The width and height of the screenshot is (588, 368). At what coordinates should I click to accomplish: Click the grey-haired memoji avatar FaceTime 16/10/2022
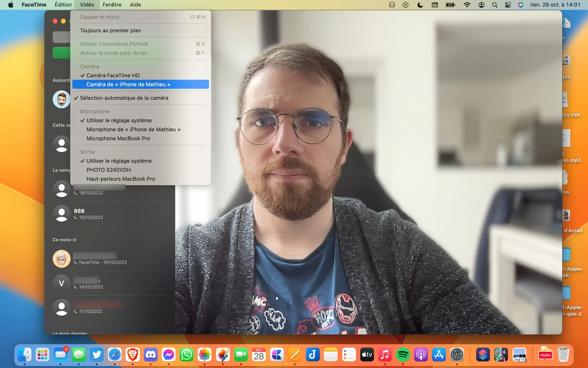coord(61,259)
